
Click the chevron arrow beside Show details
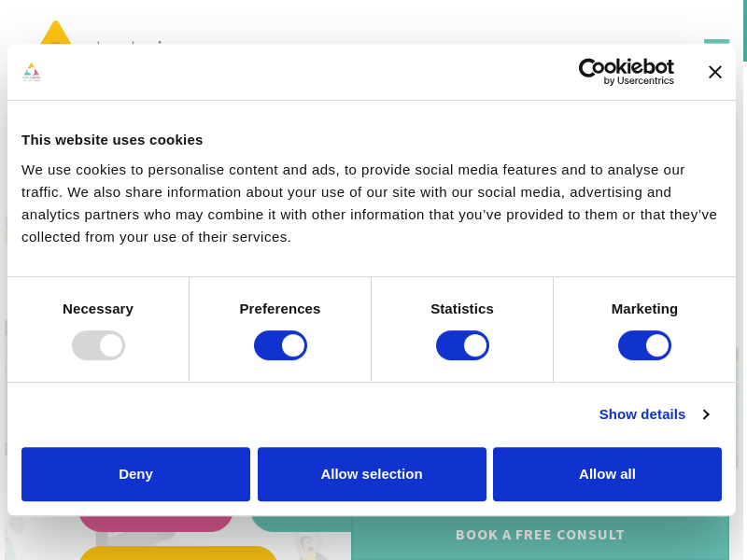[x=706, y=414]
